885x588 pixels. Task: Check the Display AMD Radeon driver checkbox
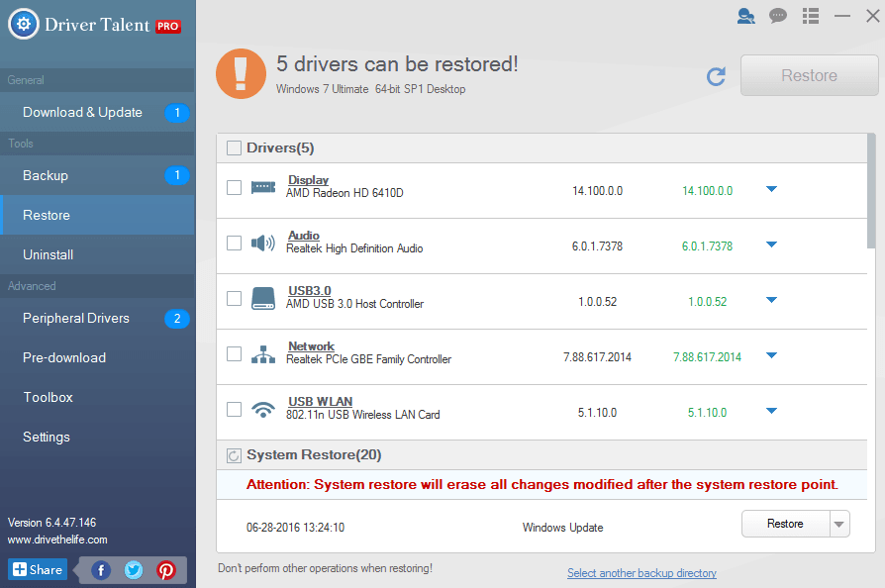[x=235, y=187]
